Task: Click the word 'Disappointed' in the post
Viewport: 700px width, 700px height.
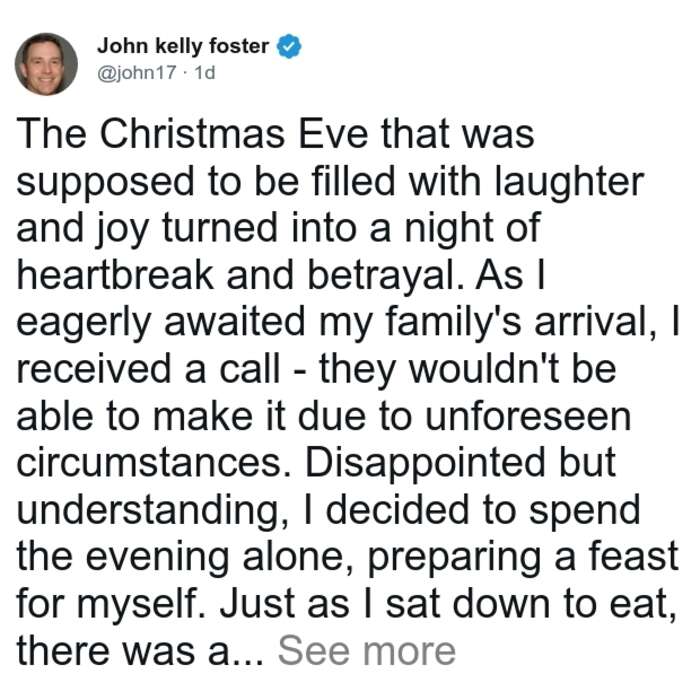Action: click(x=425, y=463)
